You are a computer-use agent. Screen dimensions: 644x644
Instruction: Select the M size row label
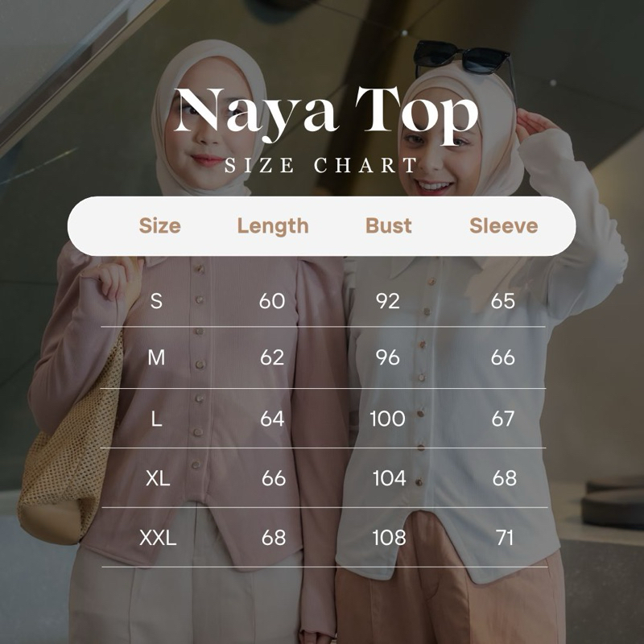[156, 357]
